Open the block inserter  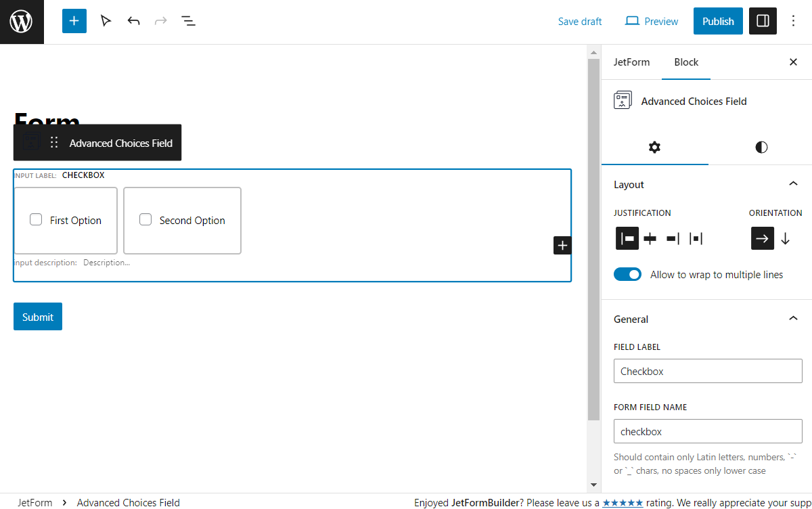pos(74,21)
